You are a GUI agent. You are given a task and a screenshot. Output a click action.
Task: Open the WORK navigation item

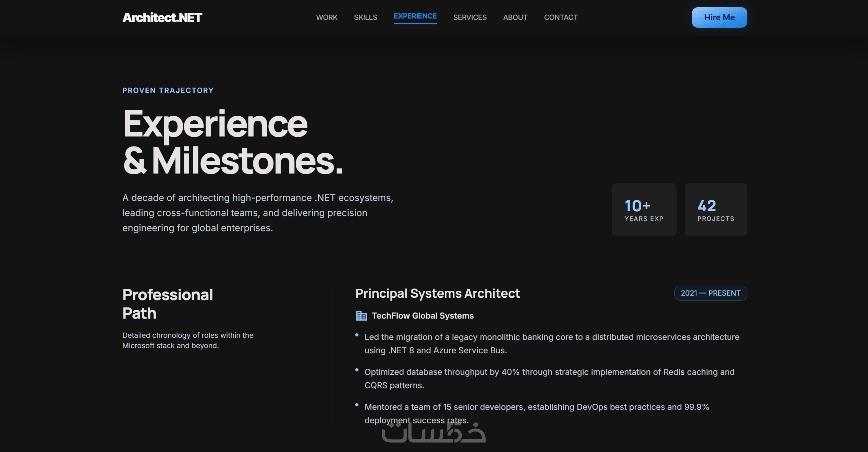[x=327, y=17]
